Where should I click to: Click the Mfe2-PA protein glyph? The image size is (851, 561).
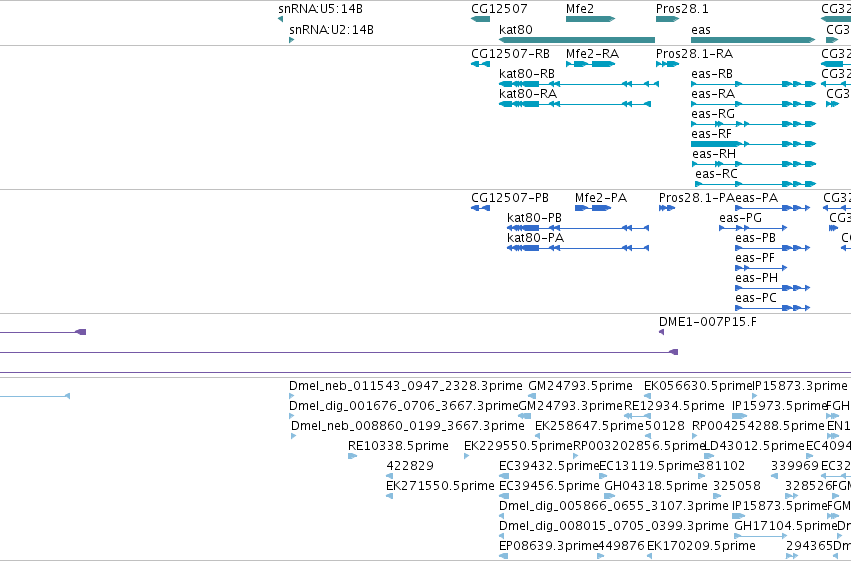pos(593,208)
